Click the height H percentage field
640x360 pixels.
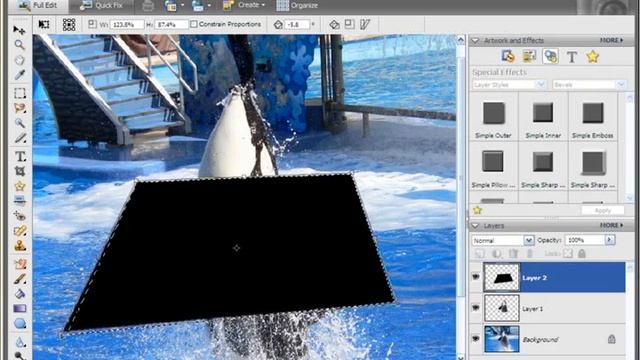(171, 24)
